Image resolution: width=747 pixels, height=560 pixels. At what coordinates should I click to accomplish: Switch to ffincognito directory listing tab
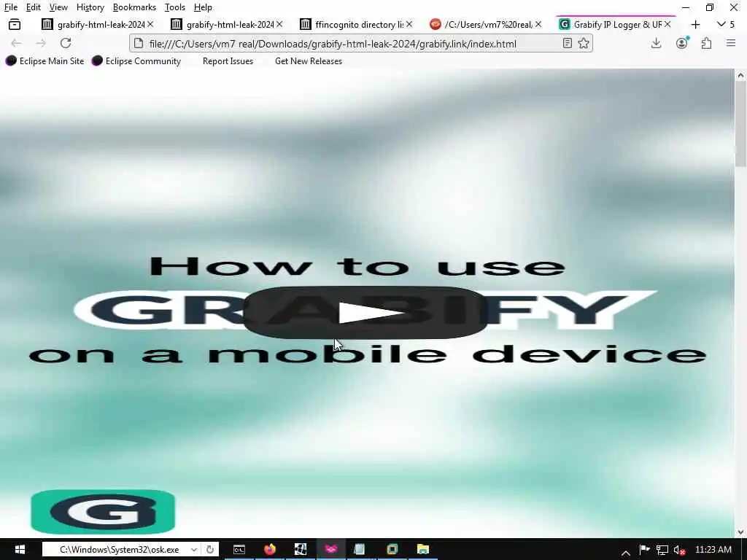point(356,24)
